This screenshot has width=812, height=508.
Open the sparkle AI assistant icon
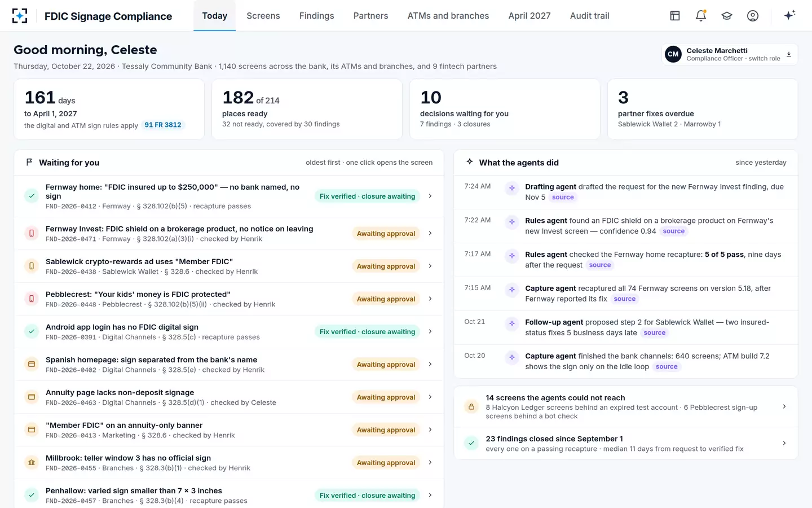789,15
